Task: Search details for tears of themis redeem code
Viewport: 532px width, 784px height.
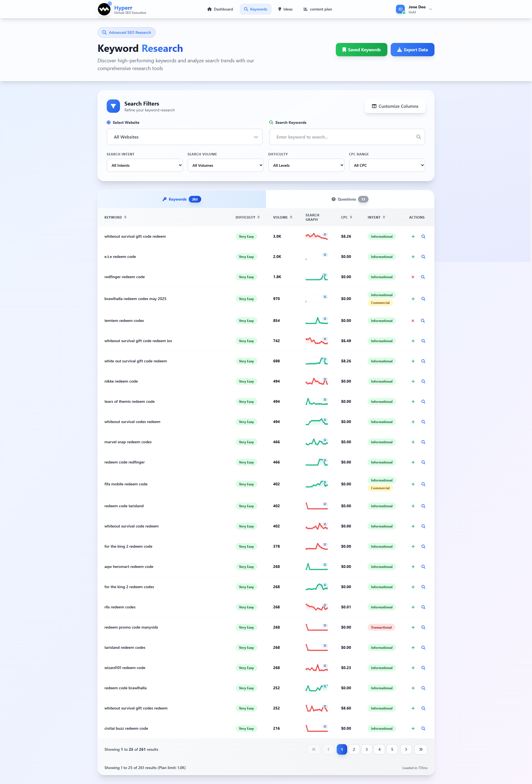Action: 423,402
